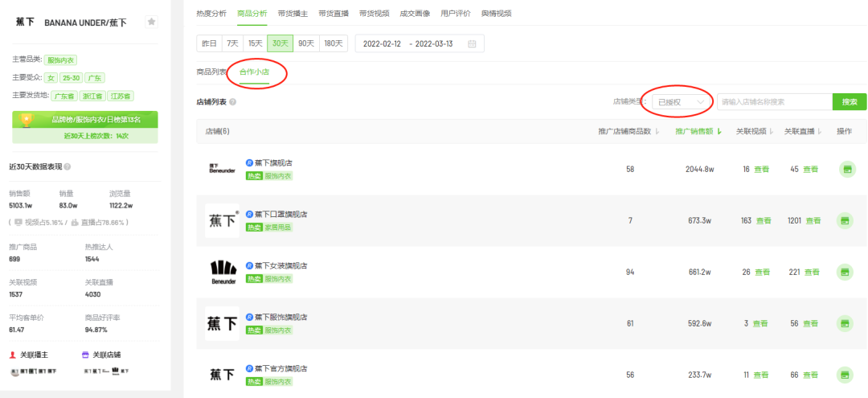
Task: Click end date 2022-03-13 field
Action: point(434,43)
